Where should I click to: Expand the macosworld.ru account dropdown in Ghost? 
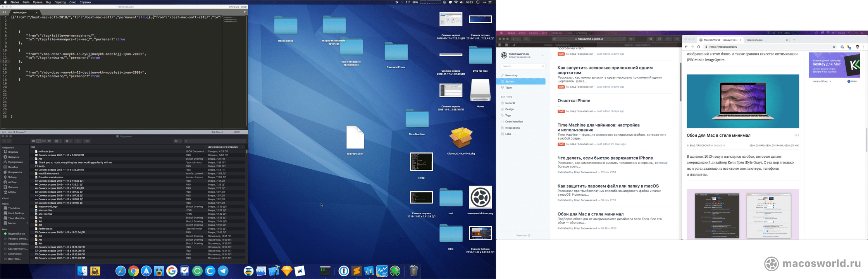click(542, 55)
